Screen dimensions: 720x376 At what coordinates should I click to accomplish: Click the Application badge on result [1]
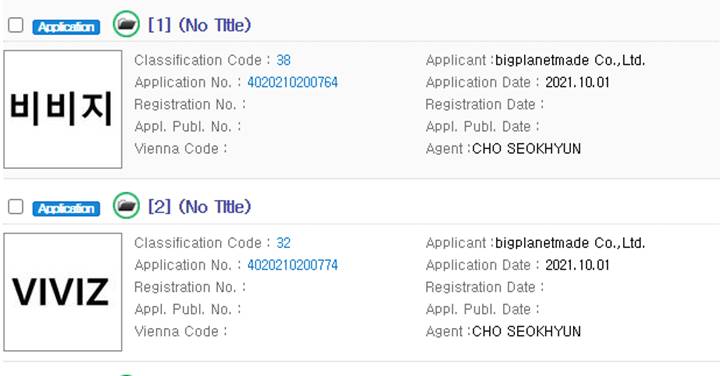pos(66,27)
